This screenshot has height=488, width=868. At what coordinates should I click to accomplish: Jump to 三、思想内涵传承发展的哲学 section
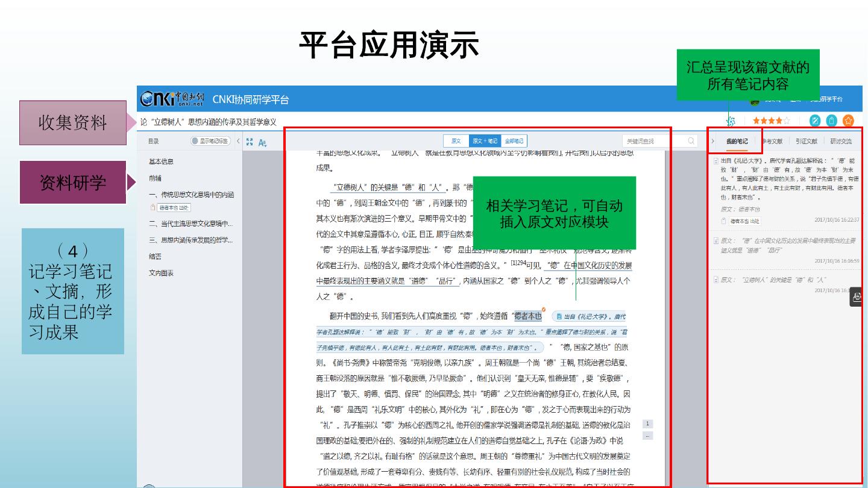[x=191, y=240]
